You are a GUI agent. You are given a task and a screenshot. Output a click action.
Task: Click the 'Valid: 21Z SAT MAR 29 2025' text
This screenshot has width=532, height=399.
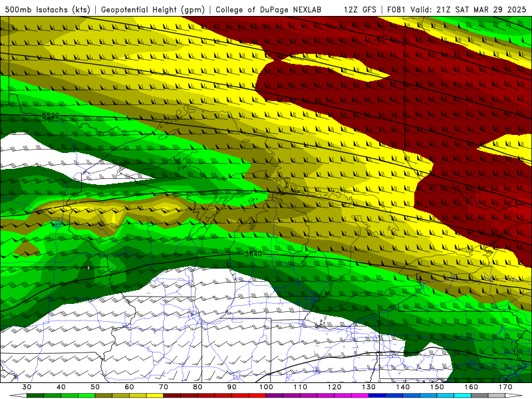coord(468,10)
